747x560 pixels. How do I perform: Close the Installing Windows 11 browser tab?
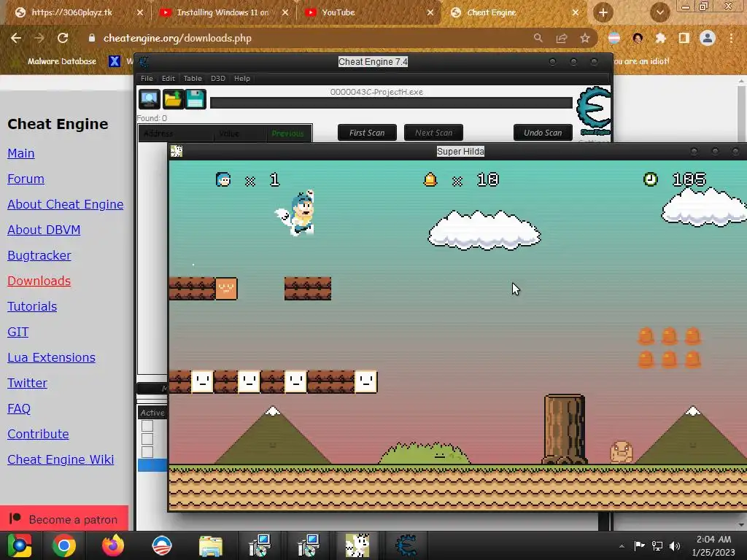pyautogui.click(x=285, y=12)
